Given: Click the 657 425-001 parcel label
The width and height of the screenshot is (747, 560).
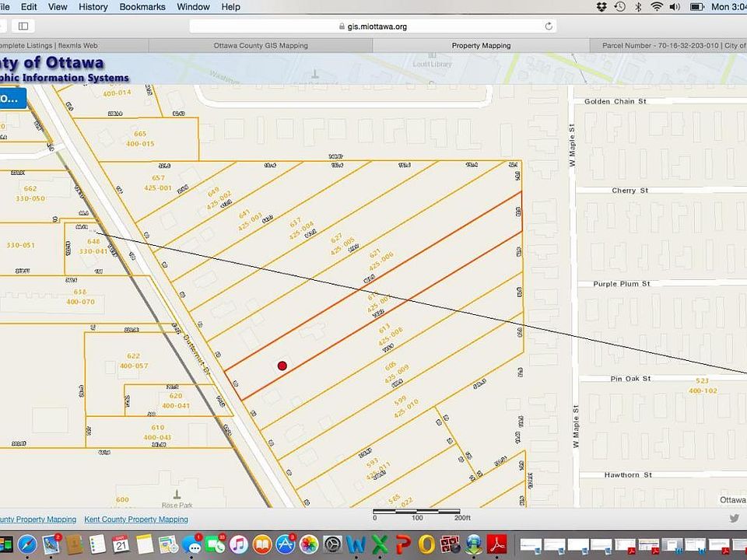Looking at the screenshot, I should coord(158,183).
